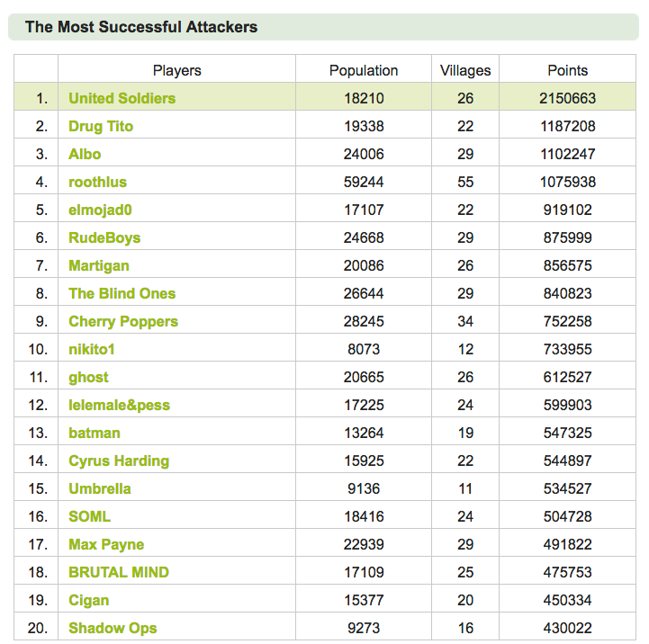Select Cherry Poppers player link

click(x=123, y=321)
